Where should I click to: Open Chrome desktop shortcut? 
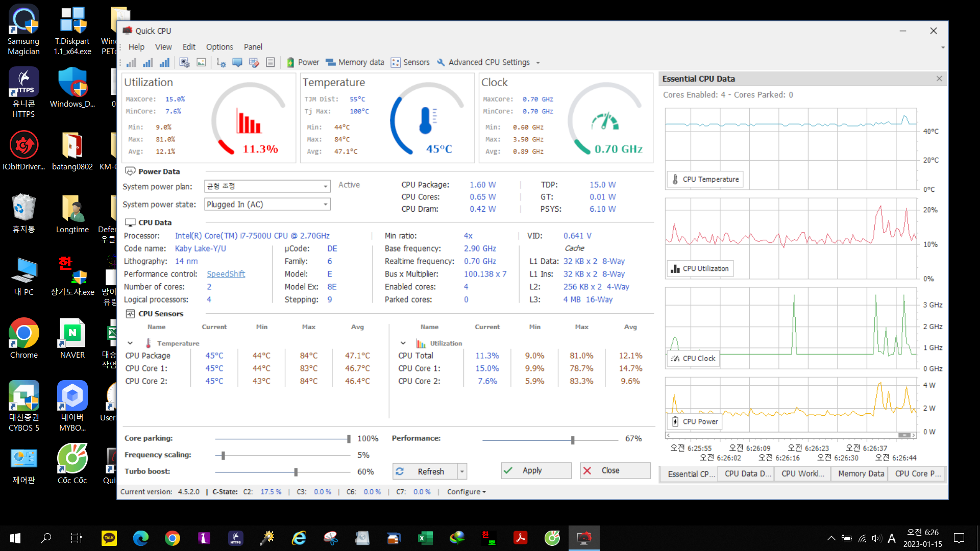tap(23, 339)
